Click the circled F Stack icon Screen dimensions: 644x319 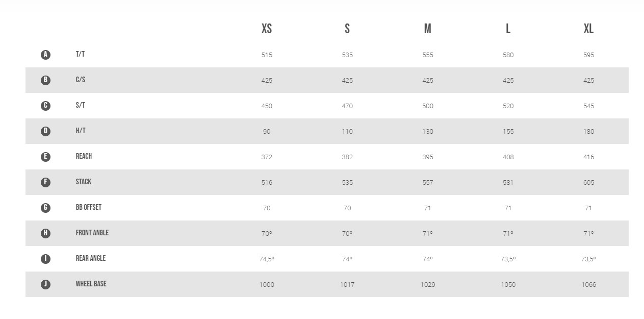tap(45, 182)
